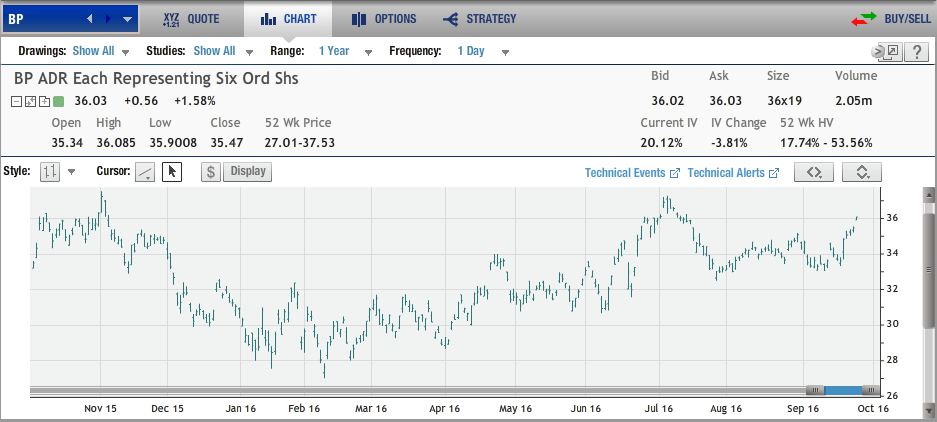Go to previous symbol with left arrow
This screenshot has width=937, height=422.
pos(90,19)
